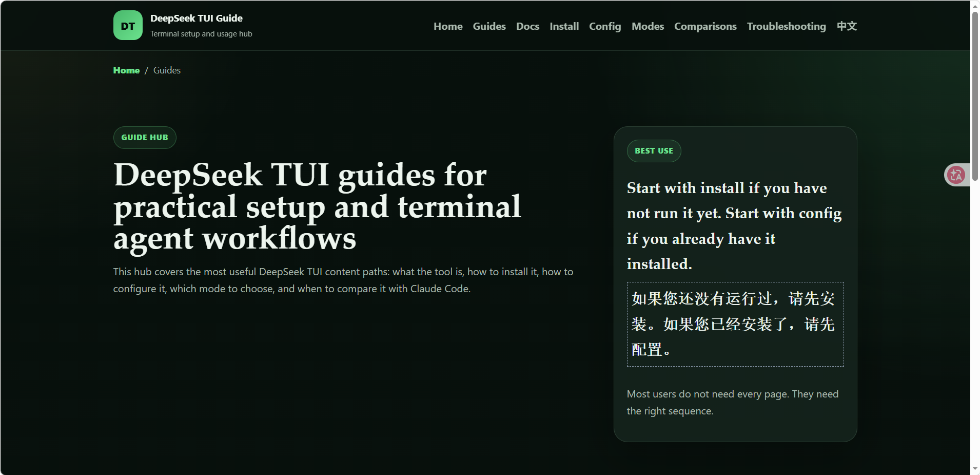Go to the Home nav item
980x475 pixels.
click(448, 26)
